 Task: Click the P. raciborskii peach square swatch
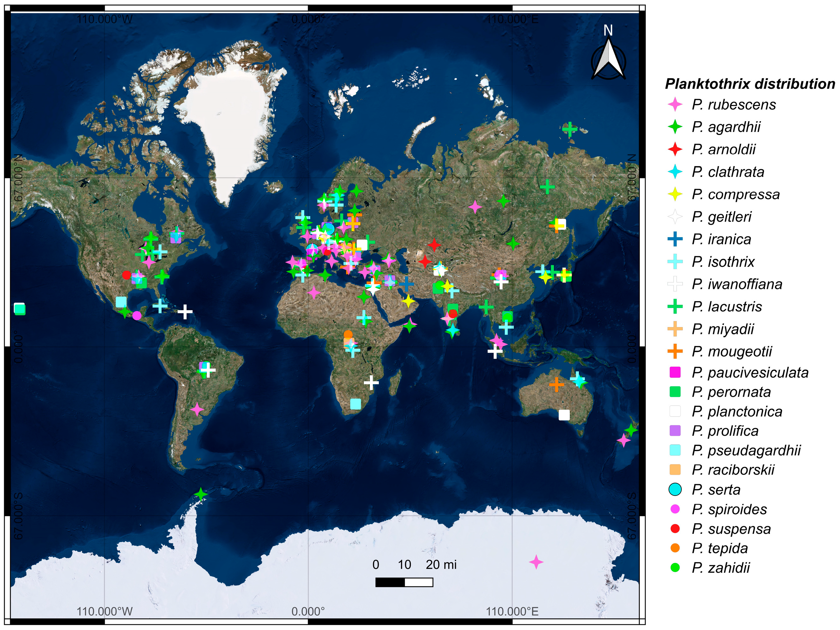pyautogui.click(x=675, y=469)
